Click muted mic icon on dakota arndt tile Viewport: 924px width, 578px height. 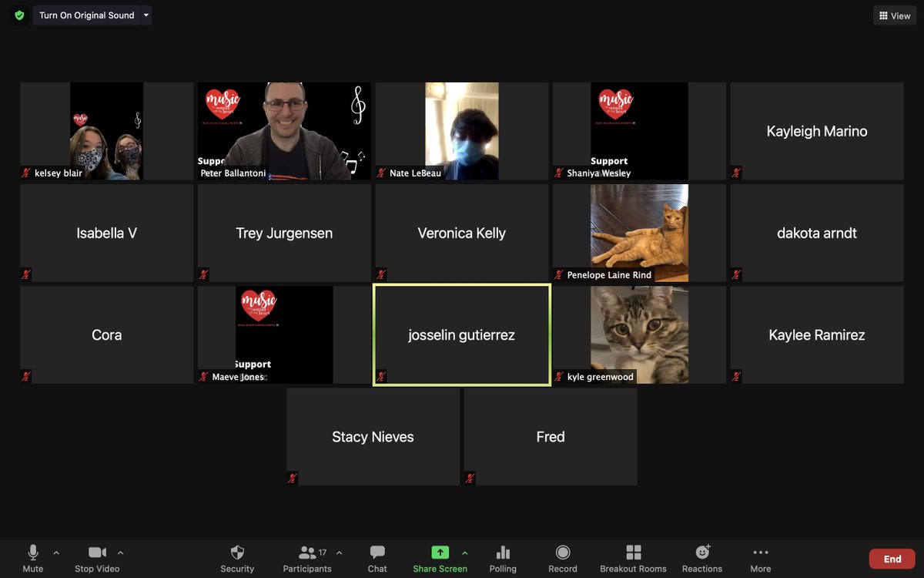737,274
